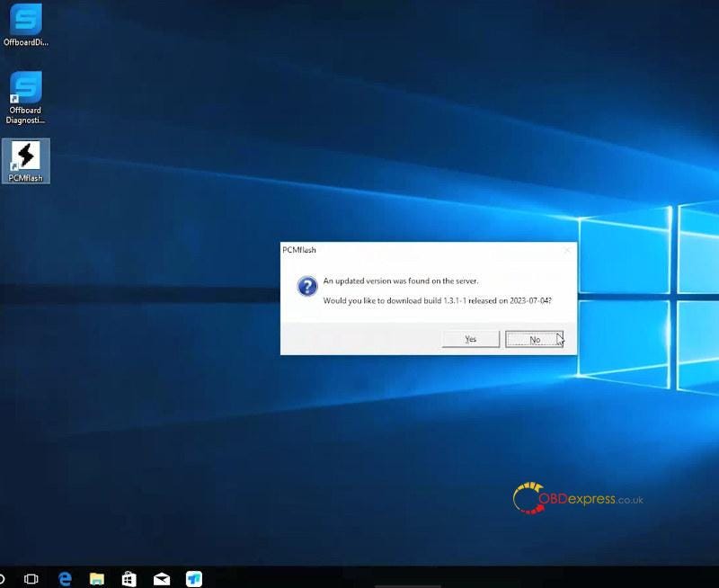Open File Explorer from the taskbar
The width and height of the screenshot is (719, 588).
(97, 579)
